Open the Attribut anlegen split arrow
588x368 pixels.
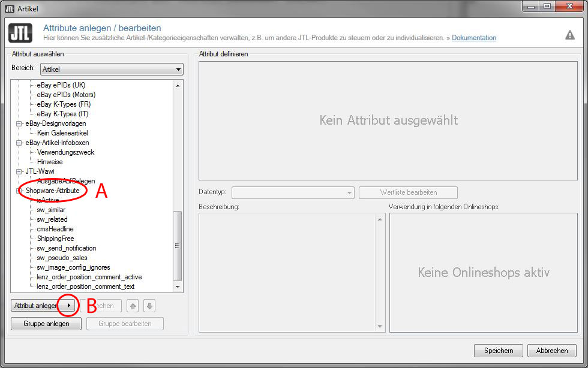click(69, 306)
